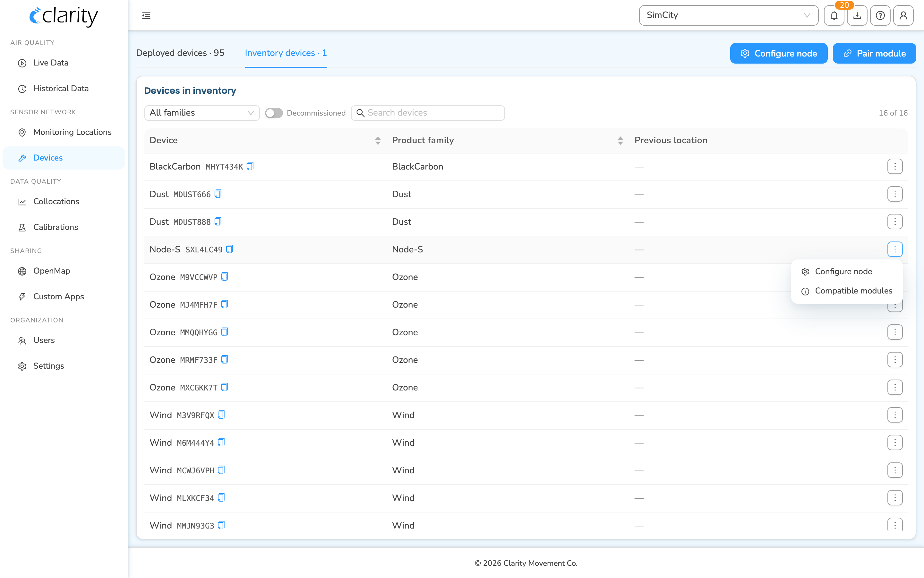924x578 pixels.
Task: Copy the Ozone MJ4MFH7F device ID
Action: click(225, 304)
